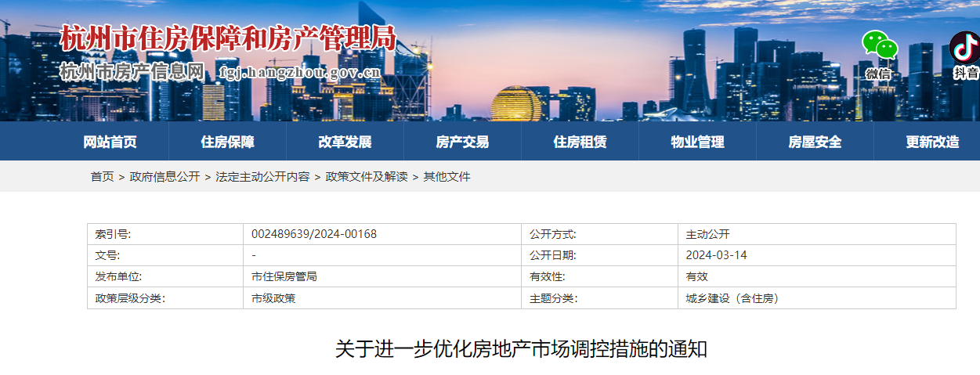This screenshot has height=375, width=980.
Task: Click the 法定主动公开内容 breadcrumb link
Action: [x=262, y=177]
